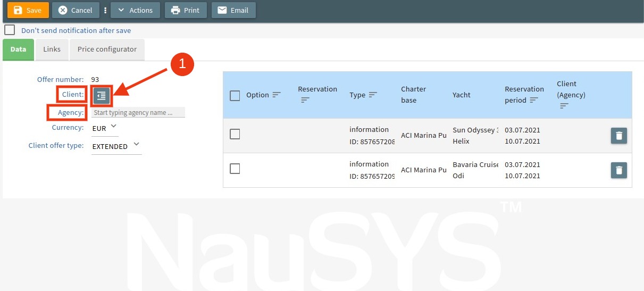Screen dimensions: 644x291
Task: Sort by Option column filter icon
Action: coord(277,95)
